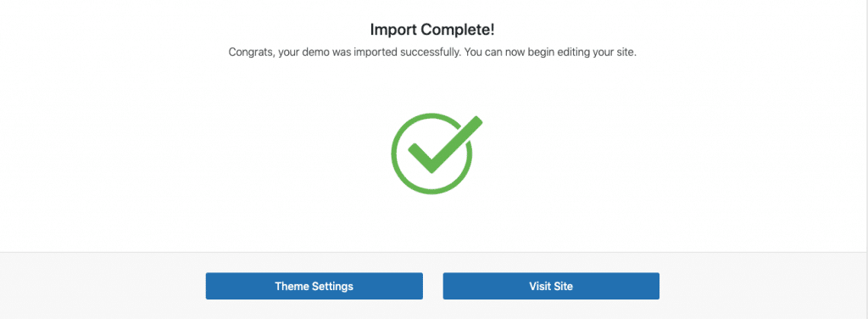Image resolution: width=868 pixels, height=319 pixels.
Task: Click the green success checkmark icon
Action: [x=437, y=154]
